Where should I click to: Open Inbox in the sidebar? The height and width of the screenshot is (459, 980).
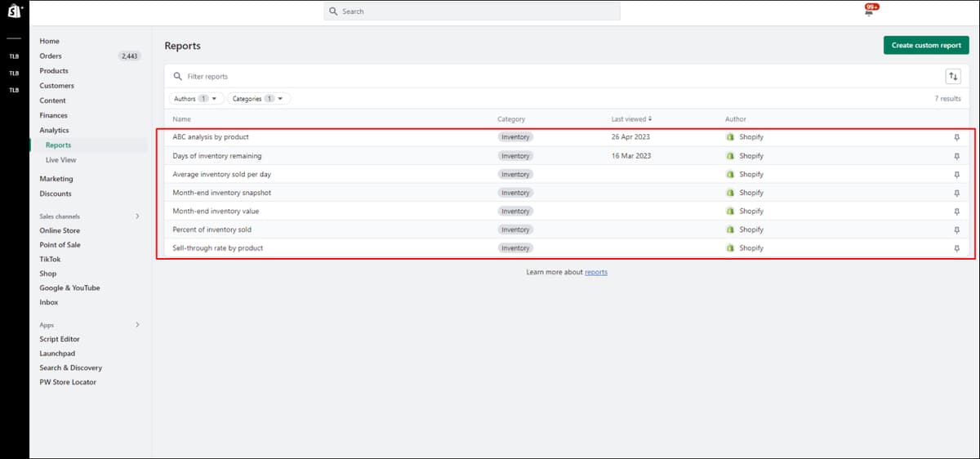[x=48, y=302]
